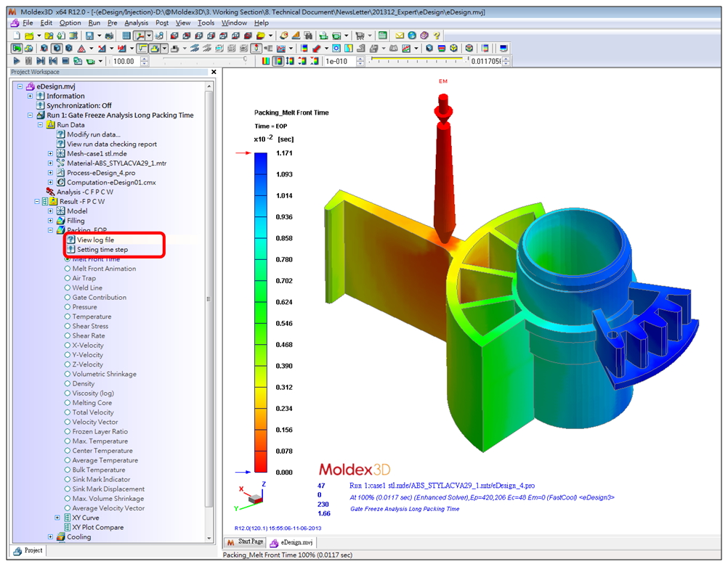
Task: Select the Temperature result radio button
Action: 68,317
